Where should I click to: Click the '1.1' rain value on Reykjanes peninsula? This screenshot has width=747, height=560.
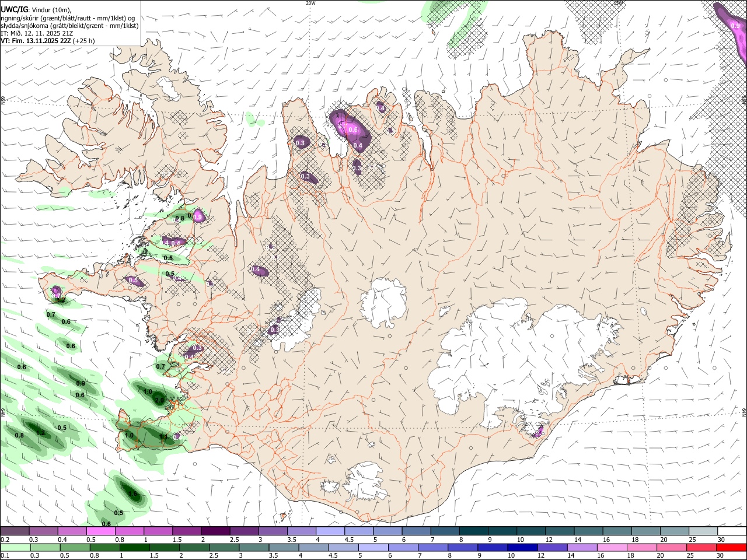pos(164,436)
